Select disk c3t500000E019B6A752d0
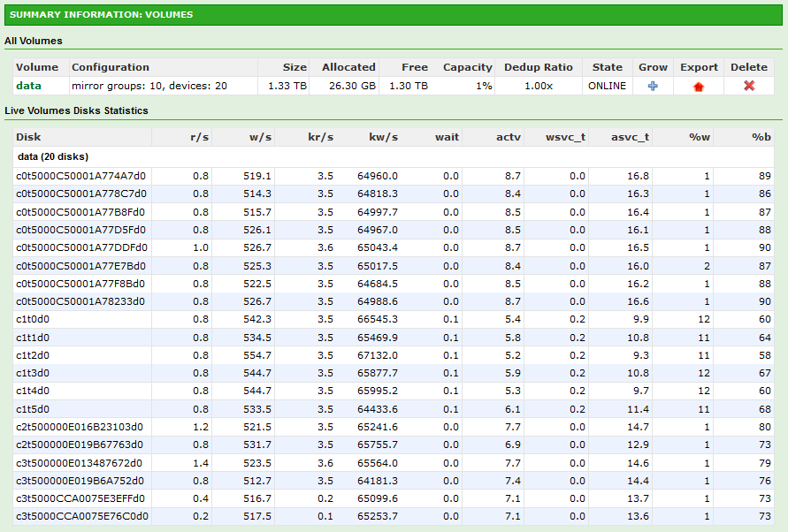 click(80, 481)
